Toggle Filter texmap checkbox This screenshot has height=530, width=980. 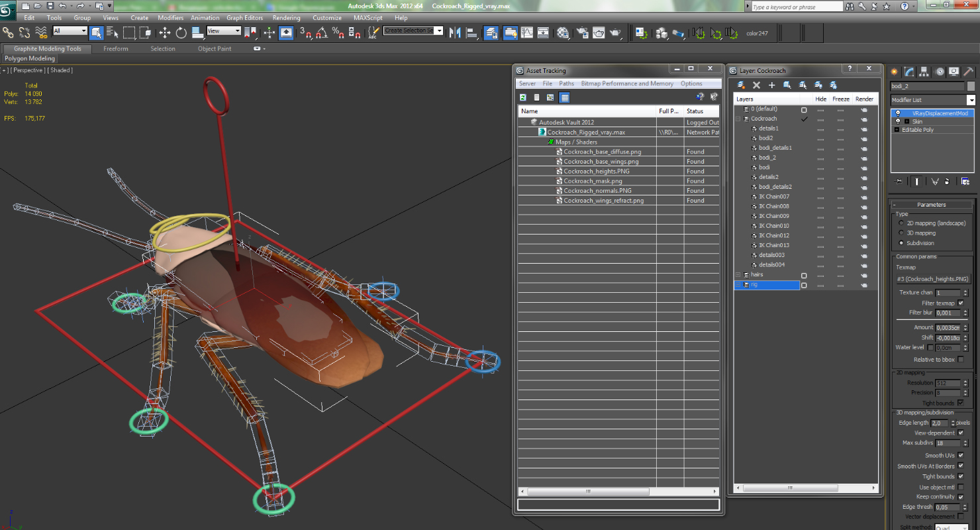961,303
